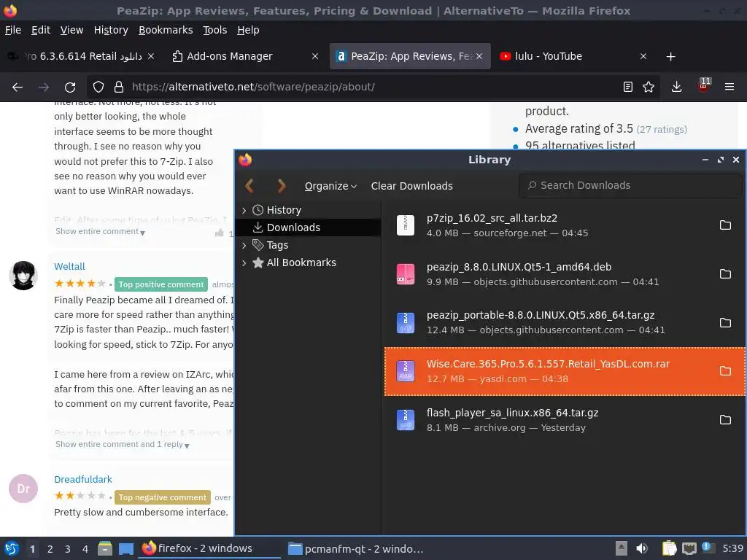This screenshot has width=747, height=560.
Task: Open containing folder for peazip_portable tar.gz
Action: 725,323
